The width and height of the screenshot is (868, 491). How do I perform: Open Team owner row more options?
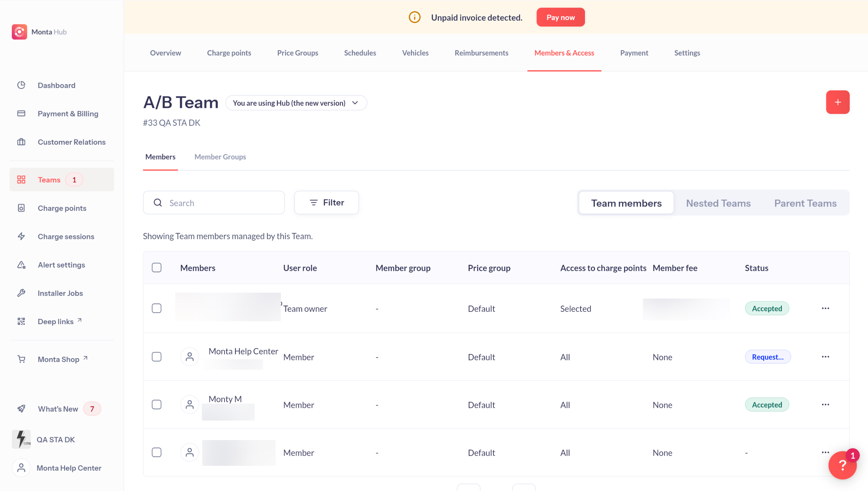(x=825, y=308)
